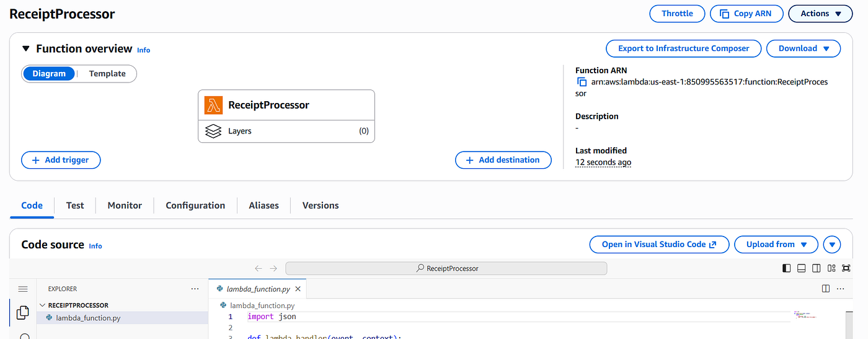868x339 pixels.
Task: Click Add destination button
Action: click(x=503, y=160)
